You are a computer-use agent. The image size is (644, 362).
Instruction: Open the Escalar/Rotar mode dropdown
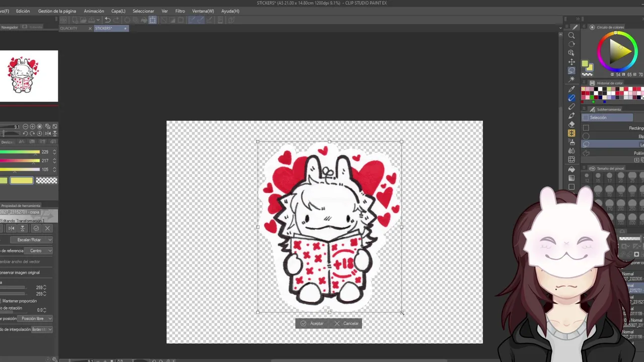(x=32, y=240)
